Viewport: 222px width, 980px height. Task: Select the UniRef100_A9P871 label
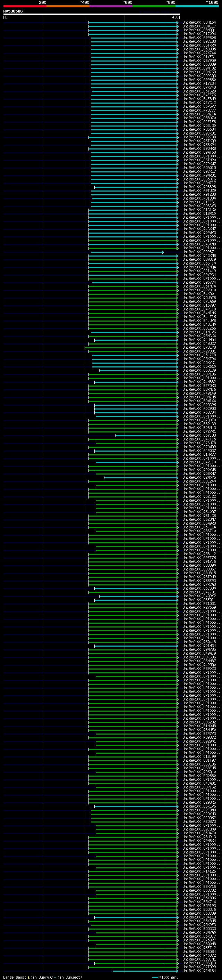[x=199, y=252]
